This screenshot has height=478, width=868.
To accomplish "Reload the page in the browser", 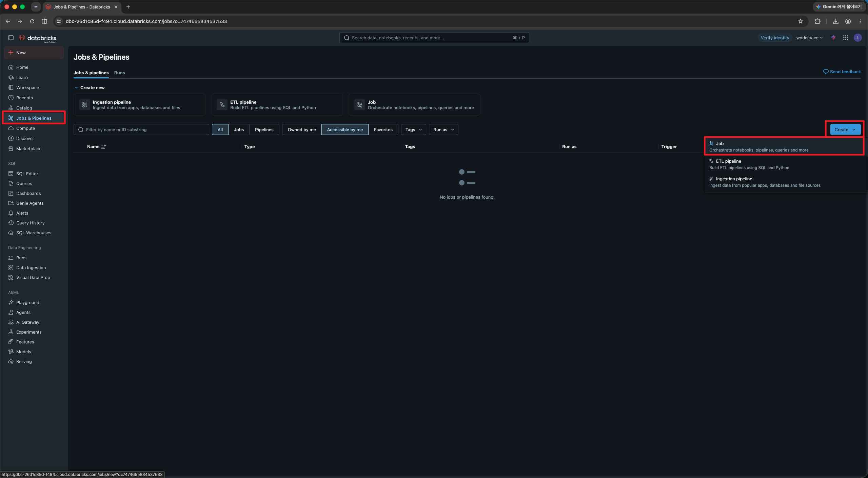I will [x=32, y=21].
